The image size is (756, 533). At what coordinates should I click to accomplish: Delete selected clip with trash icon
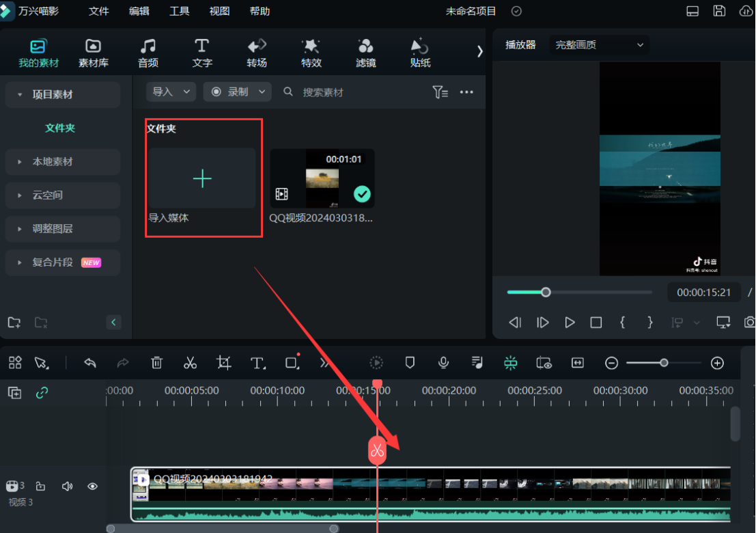[x=156, y=363]
